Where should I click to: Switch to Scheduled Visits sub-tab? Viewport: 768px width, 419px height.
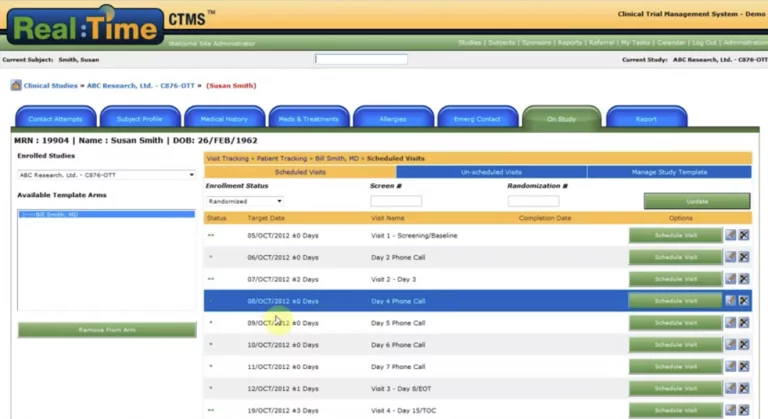point(300,172)
